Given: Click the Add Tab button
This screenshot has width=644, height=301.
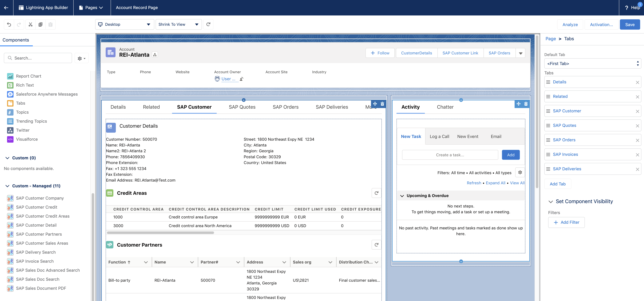Looking at the screenshot, I should (x=558, y=184).
